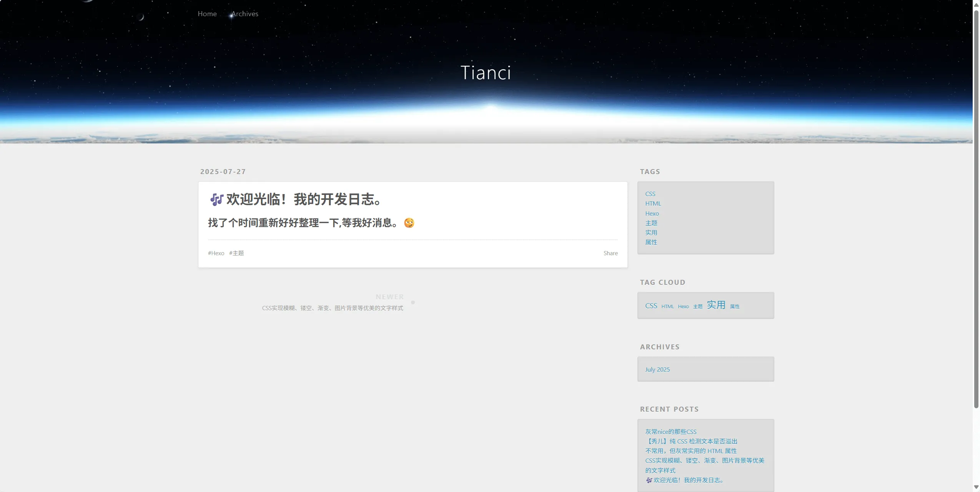980x492 pixels.
Task: Click the smiley emoji after 等我好消息。
Action: [x=409, y=223]
